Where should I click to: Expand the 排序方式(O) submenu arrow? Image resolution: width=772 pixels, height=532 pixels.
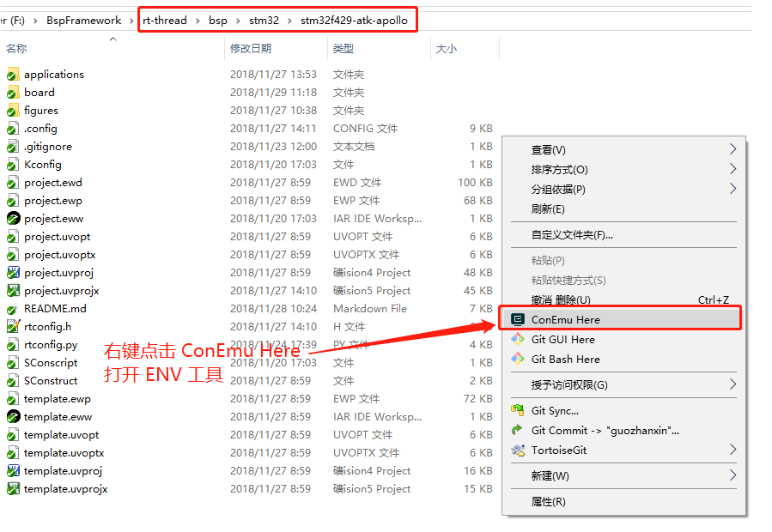click(x=732, y=169)
